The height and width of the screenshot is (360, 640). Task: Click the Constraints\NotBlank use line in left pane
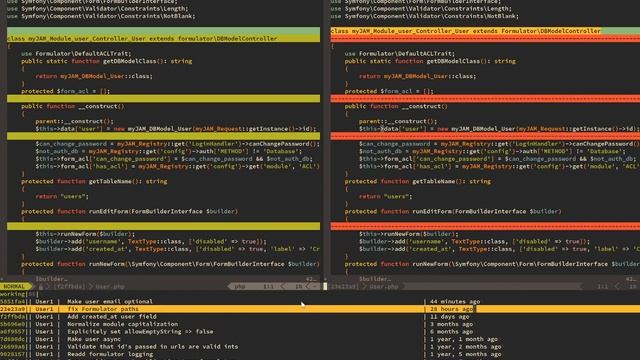pos(101,16)
